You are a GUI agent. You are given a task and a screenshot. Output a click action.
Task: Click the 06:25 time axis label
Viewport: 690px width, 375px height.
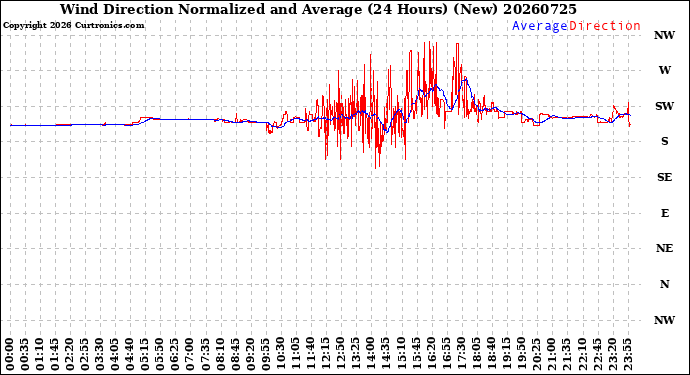pyautogui.click(x=175, y=354)
